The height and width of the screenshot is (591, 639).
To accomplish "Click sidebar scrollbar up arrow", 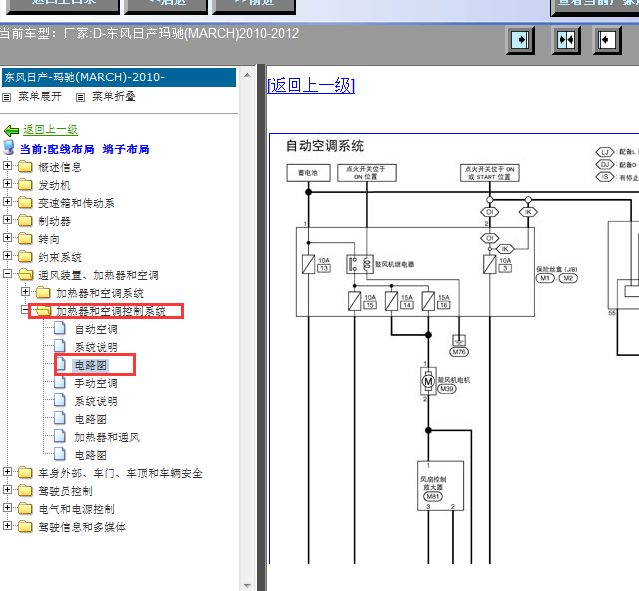I will [x=247, y=75].
